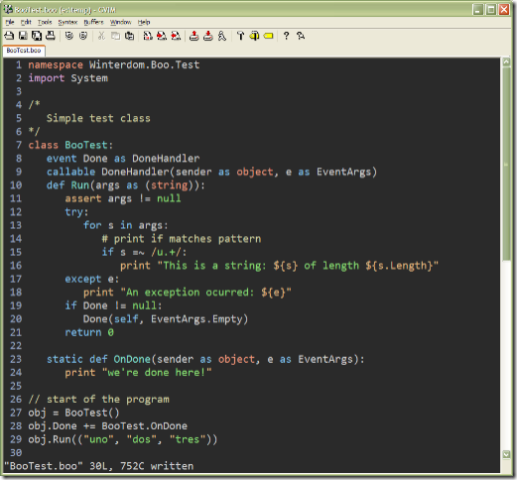Click the Redo toolbar icon

[83, 36]
